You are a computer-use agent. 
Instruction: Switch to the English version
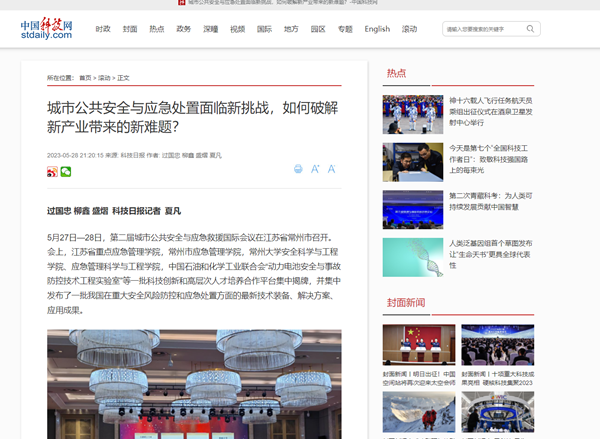tap(377, 29)
